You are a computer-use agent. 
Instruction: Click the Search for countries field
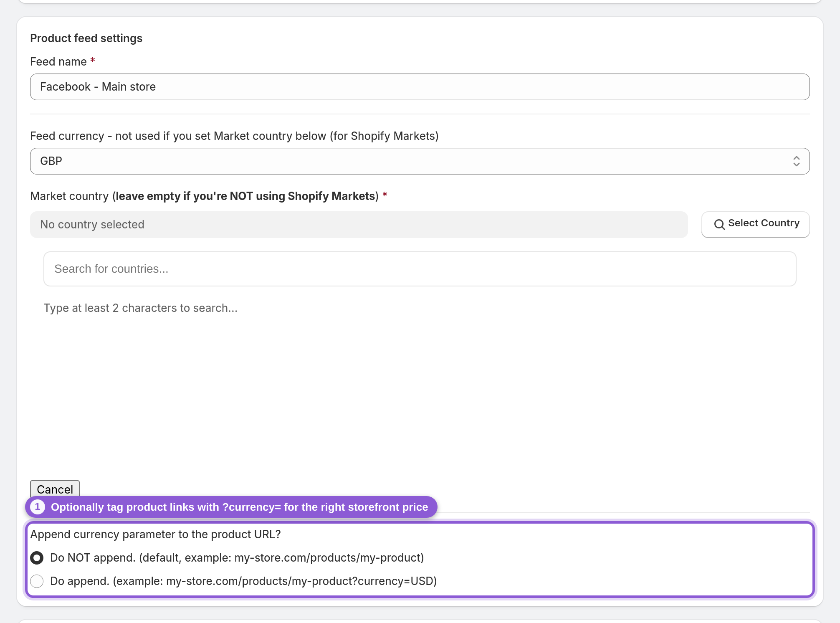tap(420, 269)
